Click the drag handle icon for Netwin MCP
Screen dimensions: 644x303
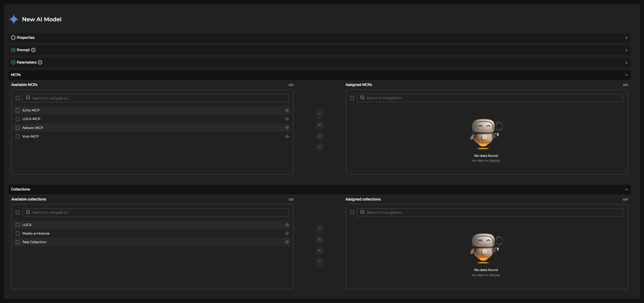(287, 128)
